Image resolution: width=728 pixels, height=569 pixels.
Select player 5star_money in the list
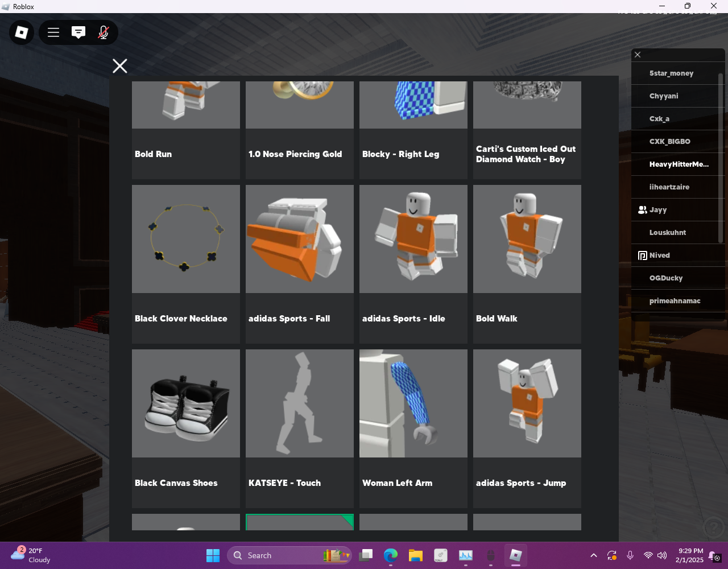pos(675,73)
